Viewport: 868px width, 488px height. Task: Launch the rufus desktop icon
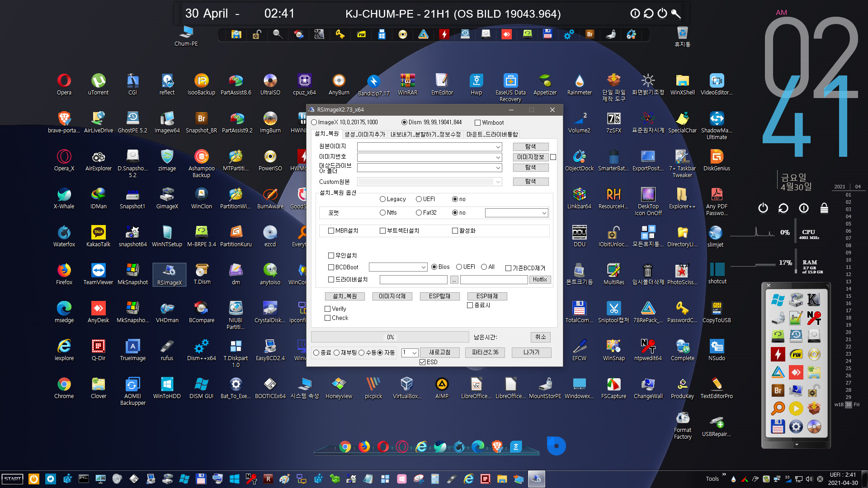tap(167, 350)
